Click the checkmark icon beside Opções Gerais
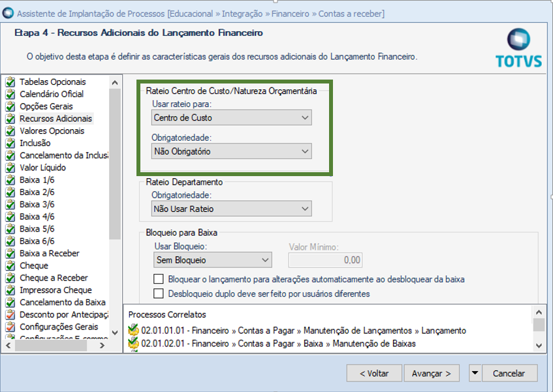Viewport: 553px width, 392px height. (x=10, y=106)
